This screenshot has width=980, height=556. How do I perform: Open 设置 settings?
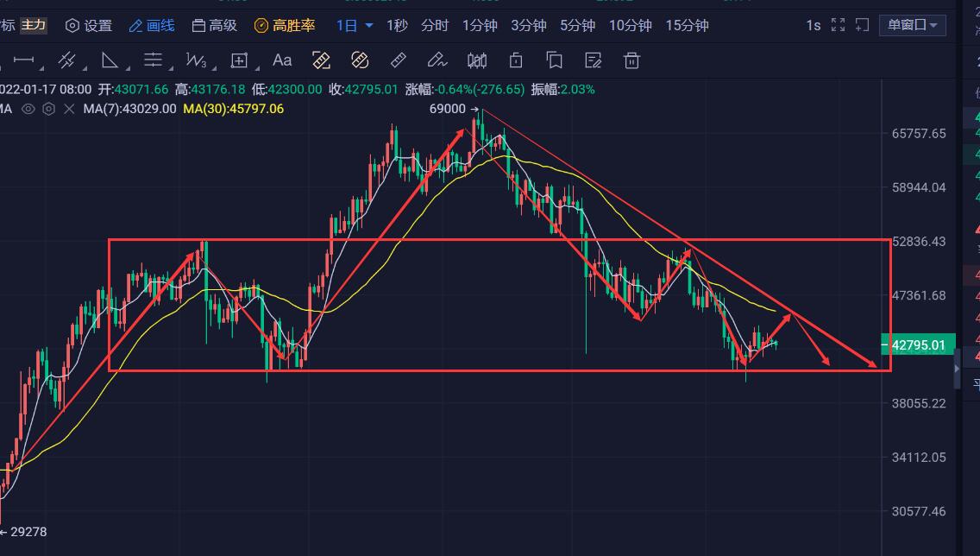point(89,25)
